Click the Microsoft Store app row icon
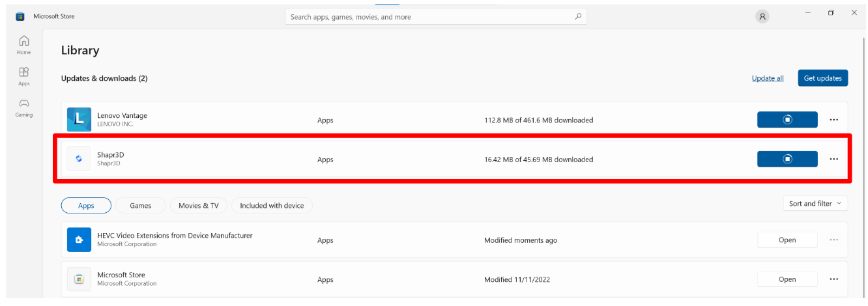Image resolution: width=868 pixels, height=306 pixels. 79,279
